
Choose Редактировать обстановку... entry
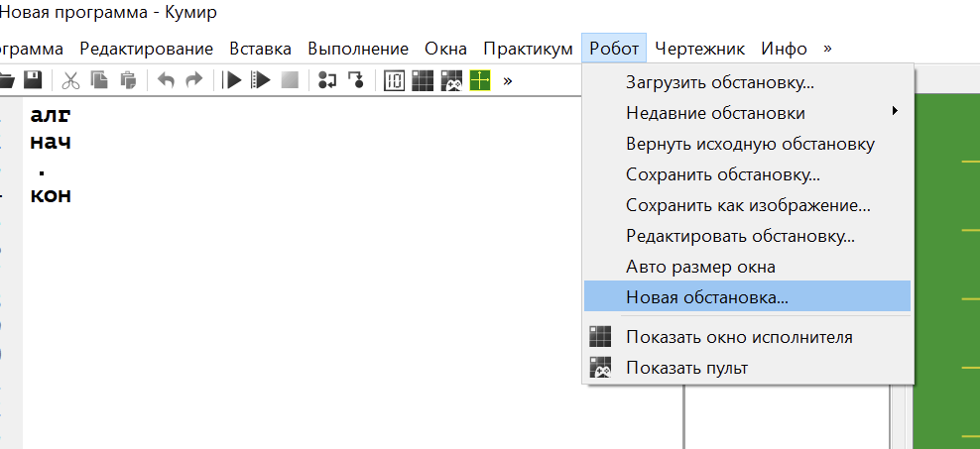click(748, 236)
